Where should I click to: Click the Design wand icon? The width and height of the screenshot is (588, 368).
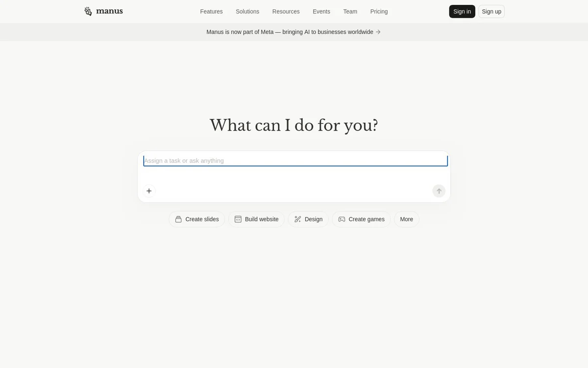tap(298, 219)
